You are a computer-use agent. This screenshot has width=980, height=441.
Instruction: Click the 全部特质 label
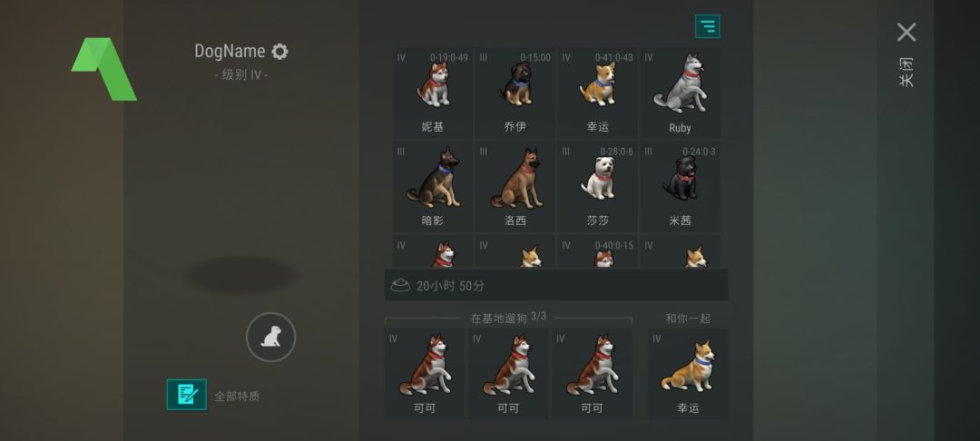237,396
